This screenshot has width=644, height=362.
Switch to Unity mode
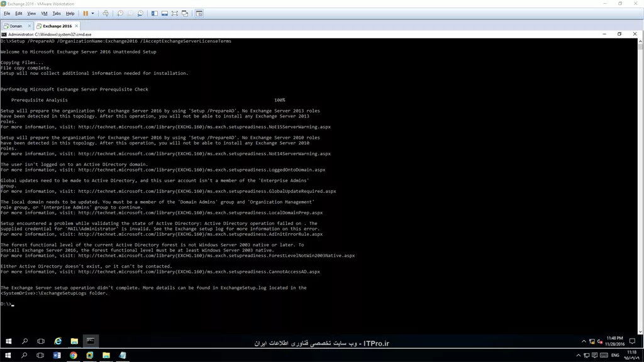185,14
